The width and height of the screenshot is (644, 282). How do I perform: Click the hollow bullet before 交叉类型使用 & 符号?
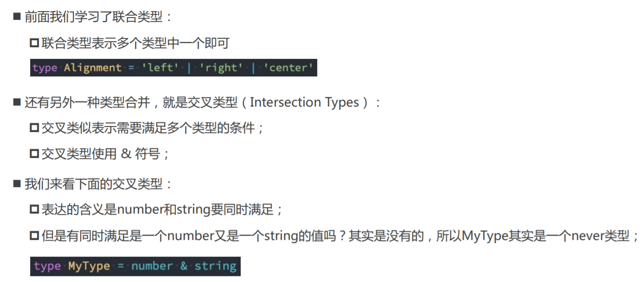coord(34,154)
